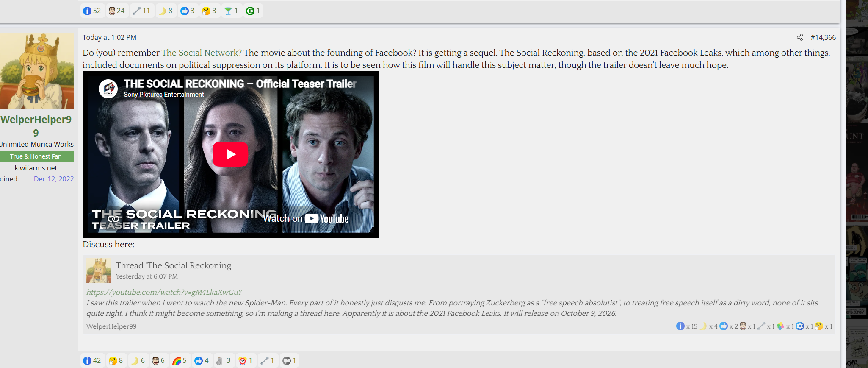Click the trash can reaction with count 3

(x=224, y=360)
